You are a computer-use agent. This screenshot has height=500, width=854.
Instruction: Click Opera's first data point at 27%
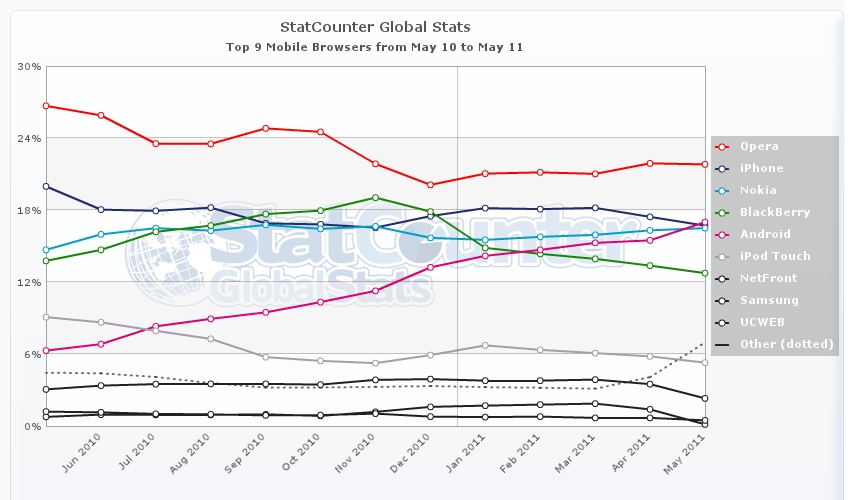[46, 105]
